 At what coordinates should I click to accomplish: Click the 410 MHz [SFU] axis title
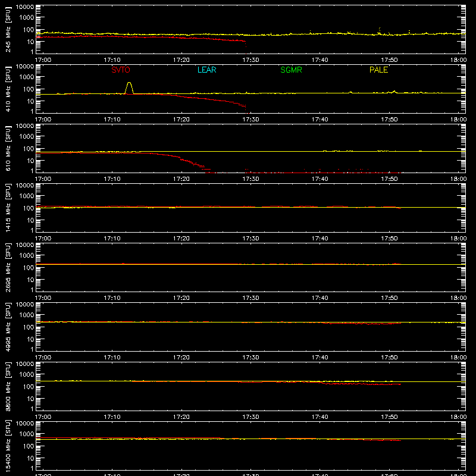pyautogui.click(x=8, y=89)
